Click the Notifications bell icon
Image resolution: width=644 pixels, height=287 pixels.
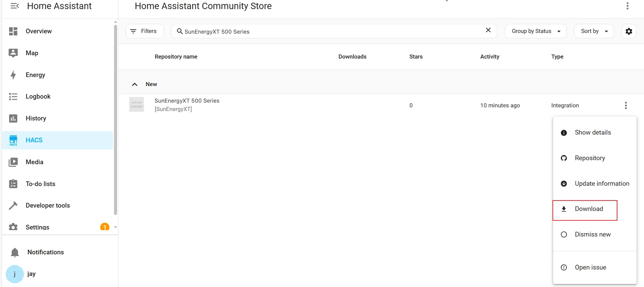tap(15, 252)
